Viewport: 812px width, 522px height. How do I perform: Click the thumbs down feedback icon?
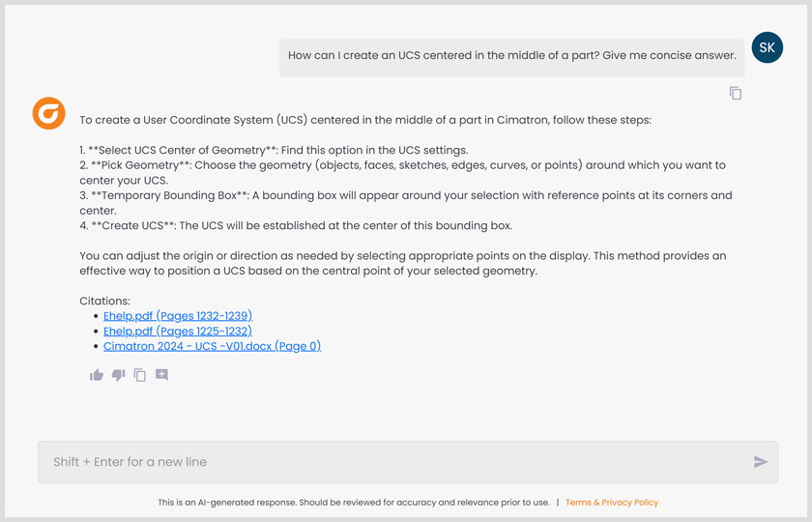tap(118, 375)
